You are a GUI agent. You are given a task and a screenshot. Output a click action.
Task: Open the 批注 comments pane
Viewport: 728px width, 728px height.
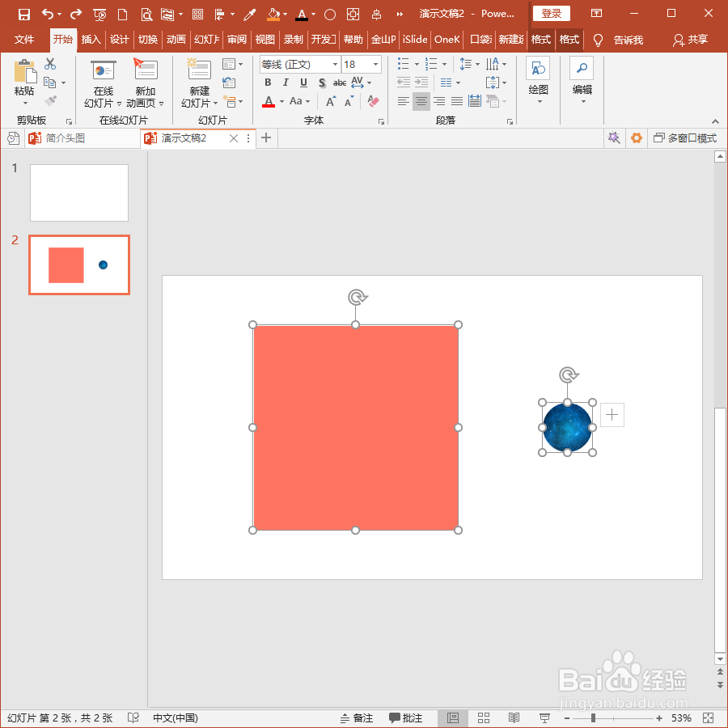pos(406,717)
